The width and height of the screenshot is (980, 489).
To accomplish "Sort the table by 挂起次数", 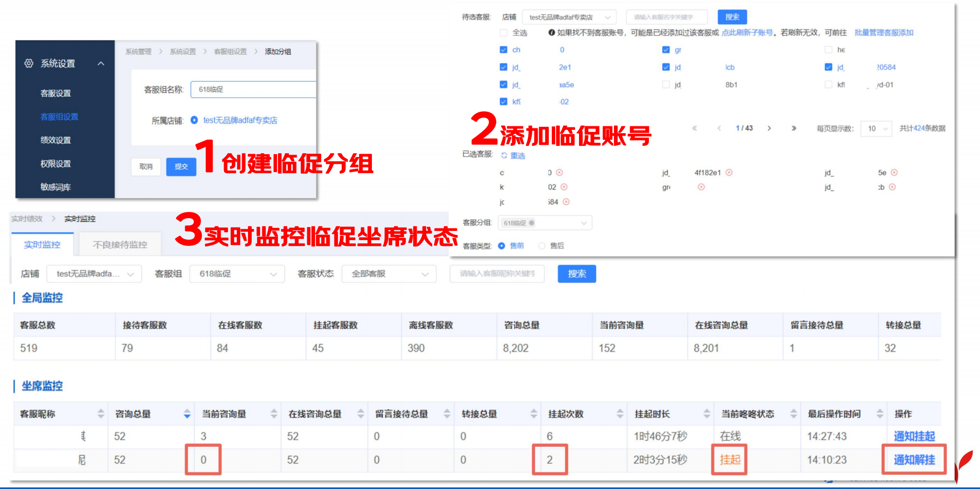I will pyautogui.click(x=620, y=414).
